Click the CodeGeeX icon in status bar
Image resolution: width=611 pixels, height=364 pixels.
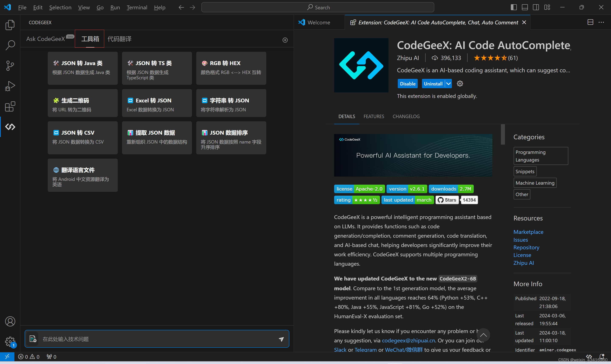(x=589, y=356)
